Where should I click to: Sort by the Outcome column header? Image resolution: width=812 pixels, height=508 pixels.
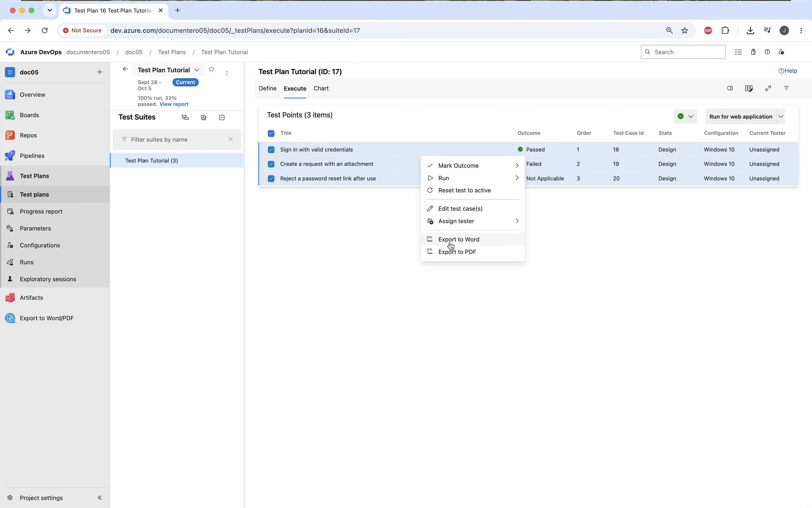[529, 133]
